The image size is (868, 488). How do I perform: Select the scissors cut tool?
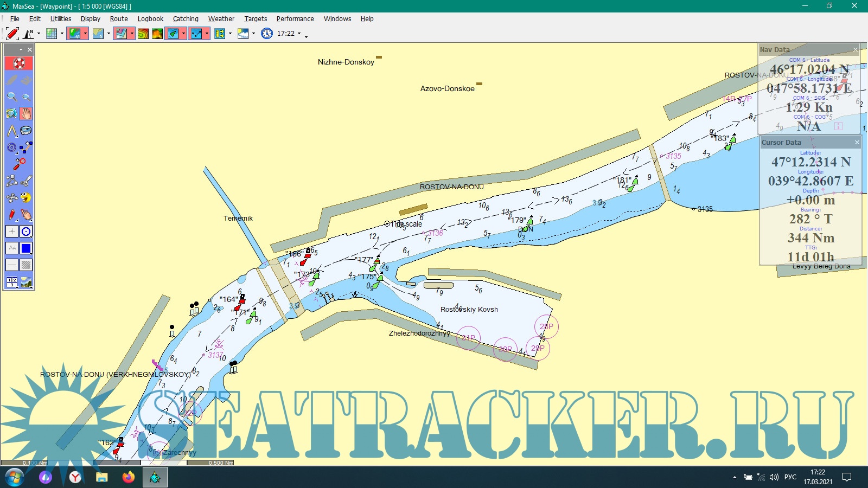click(26, 181)
